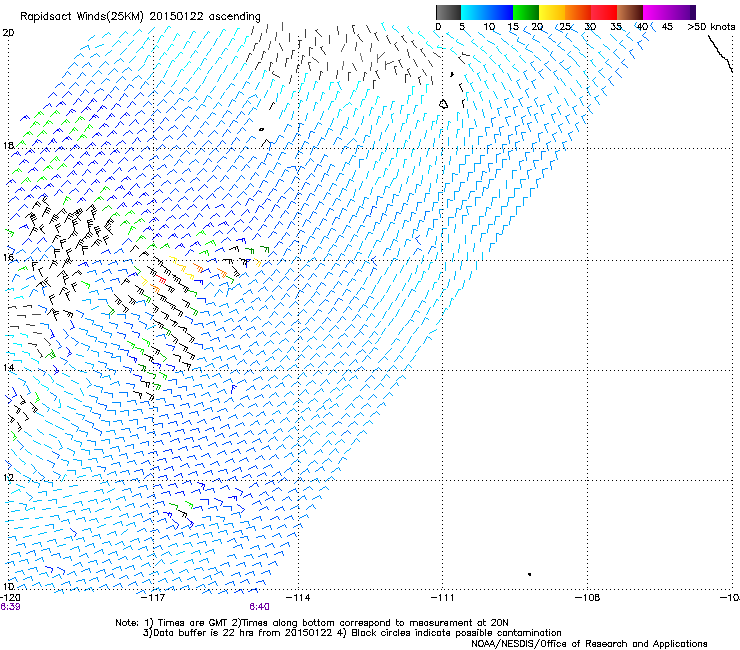740x650 pixels.
Task: Click the gray 0-5 knots color segment
Action: coord(448,12)
